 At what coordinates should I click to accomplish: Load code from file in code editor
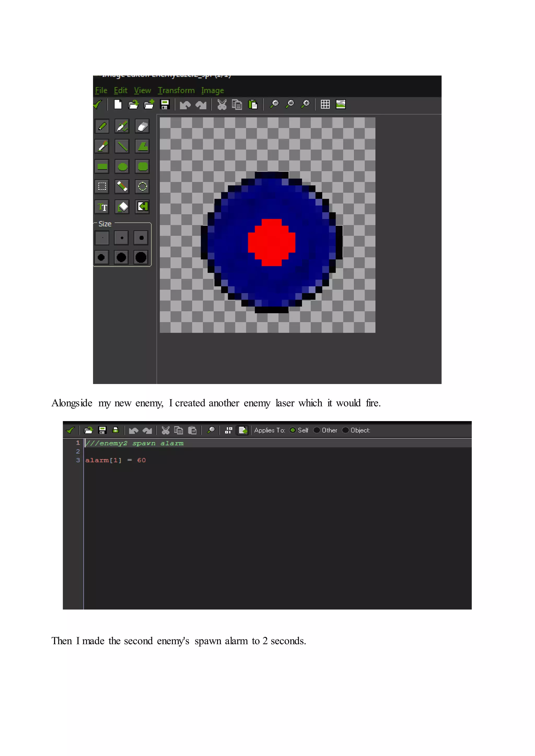click(x=89, y=430)
